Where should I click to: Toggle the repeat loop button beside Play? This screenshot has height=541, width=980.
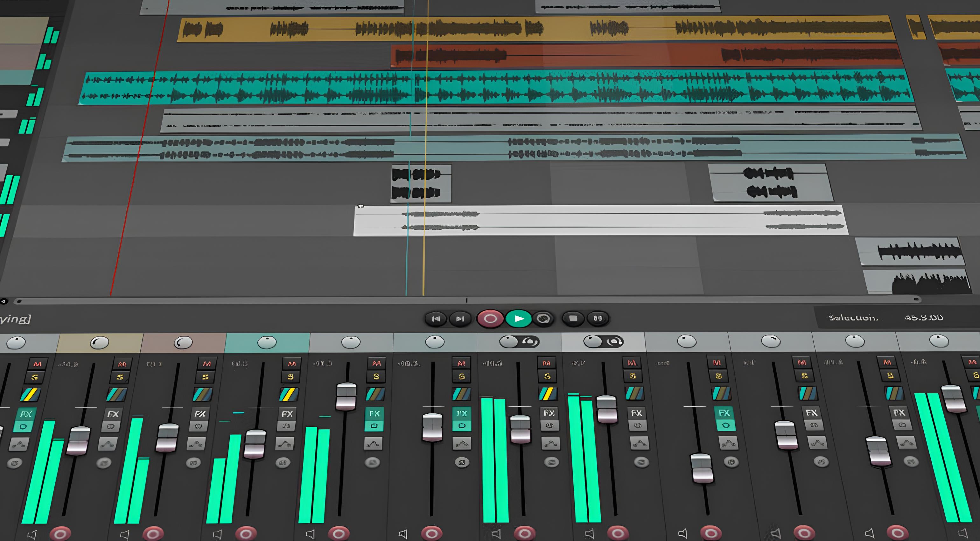[x=543, y=319]
